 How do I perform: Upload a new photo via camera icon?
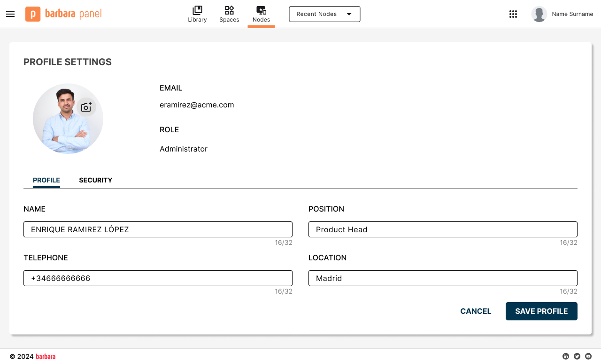point(86,107)
